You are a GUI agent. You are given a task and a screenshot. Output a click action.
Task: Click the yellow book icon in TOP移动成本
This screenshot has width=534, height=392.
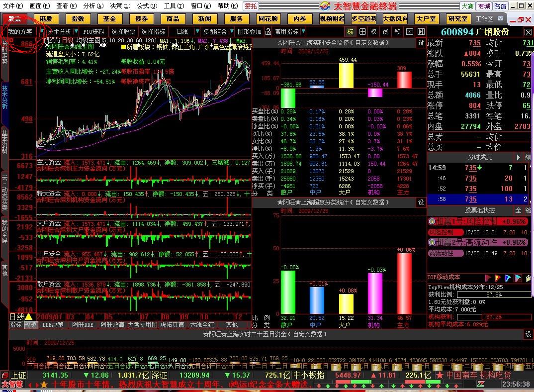coord(528,278)
